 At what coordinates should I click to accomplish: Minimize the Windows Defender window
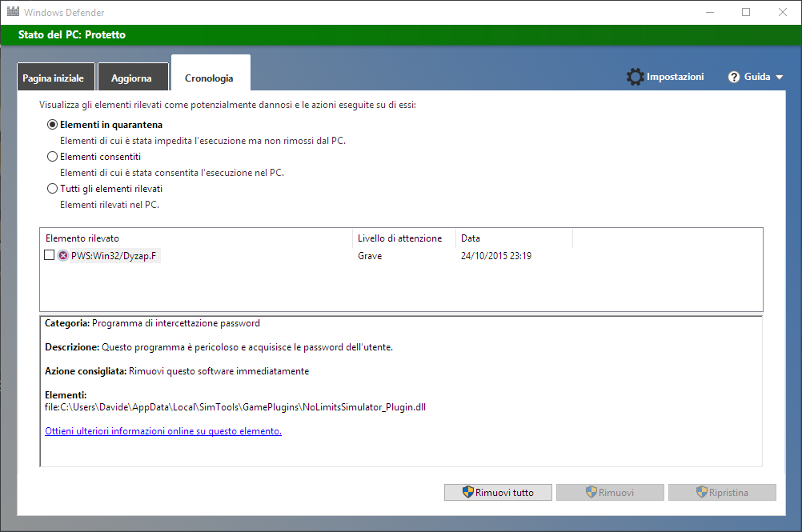pos(710,12)
